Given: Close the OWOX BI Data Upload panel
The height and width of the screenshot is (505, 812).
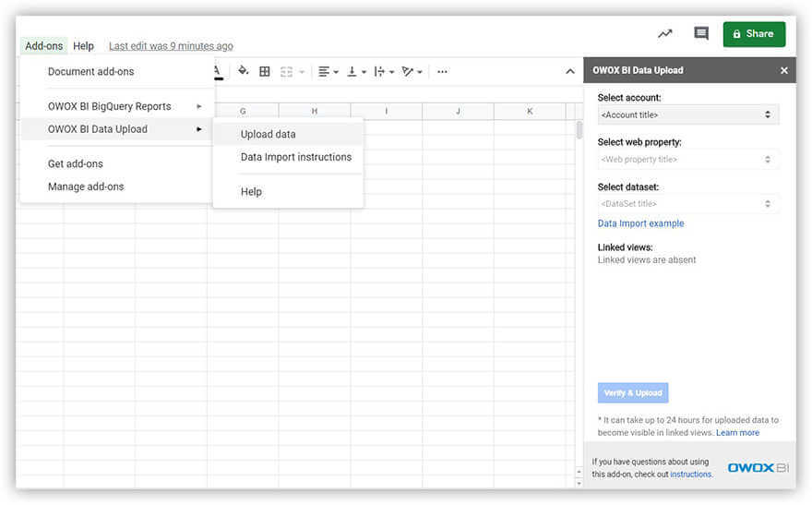Looking at the screenshot, I should point(784,70).
